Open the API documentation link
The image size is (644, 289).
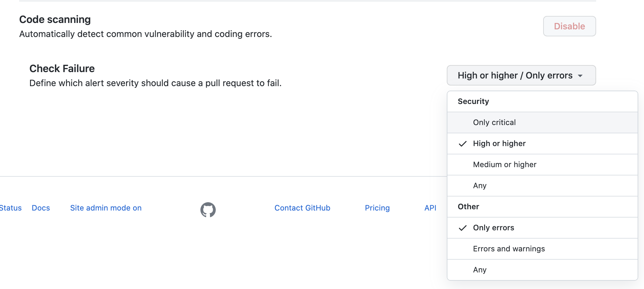click(x=430, y=208)
